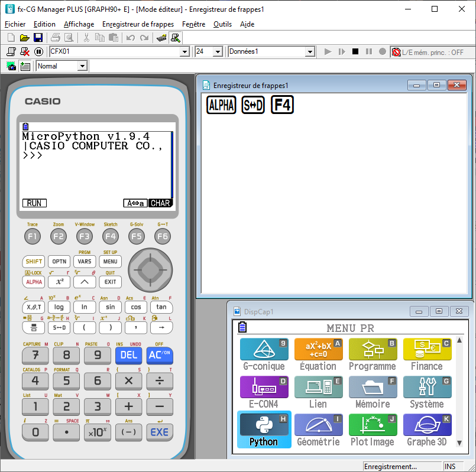Screen dimensions: 476x472
Task: Click the step-forward playback button
Action: point(342,52)
